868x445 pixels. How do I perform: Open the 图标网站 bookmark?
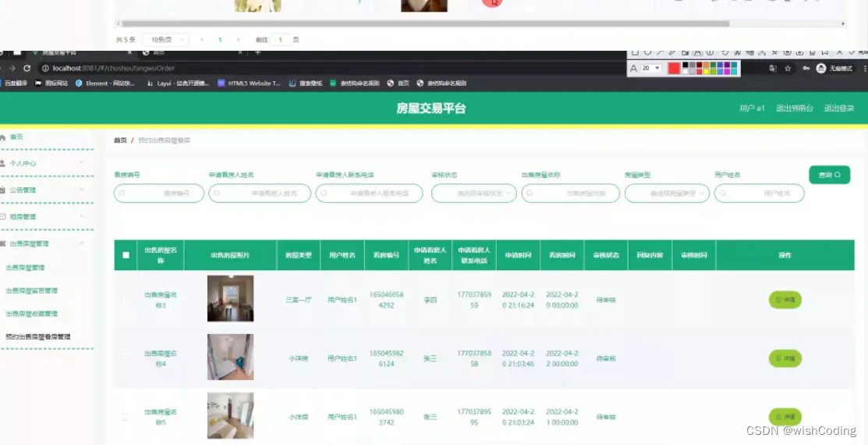[51, 83]
